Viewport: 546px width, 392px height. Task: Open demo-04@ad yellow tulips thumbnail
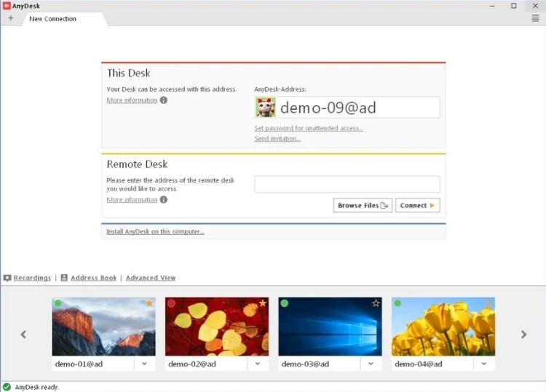point(443,327)
